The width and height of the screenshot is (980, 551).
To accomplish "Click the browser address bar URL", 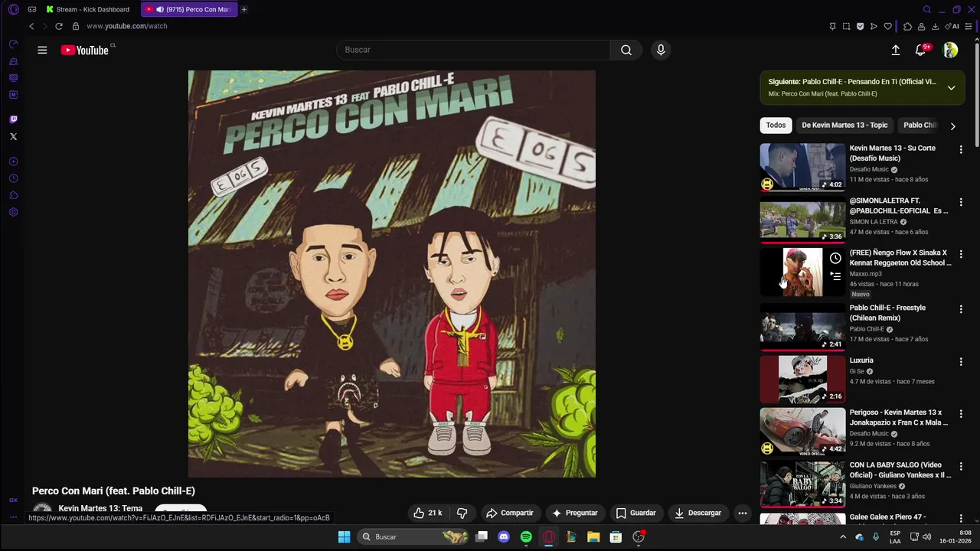I will pyautogui.click(x=127, y=26).
